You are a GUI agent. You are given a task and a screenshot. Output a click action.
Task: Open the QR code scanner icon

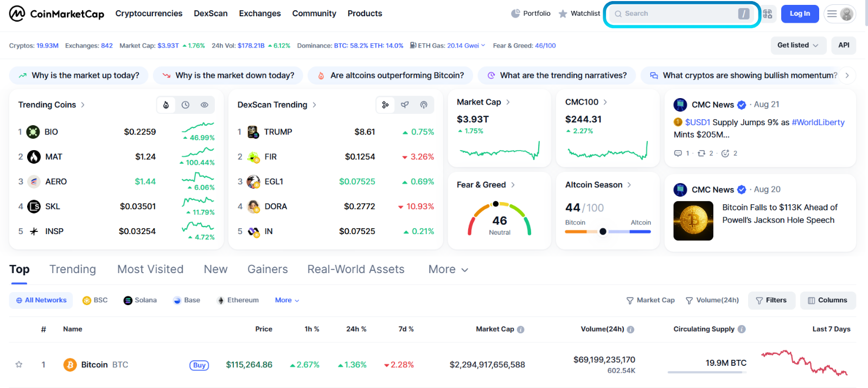coord(768,14)
